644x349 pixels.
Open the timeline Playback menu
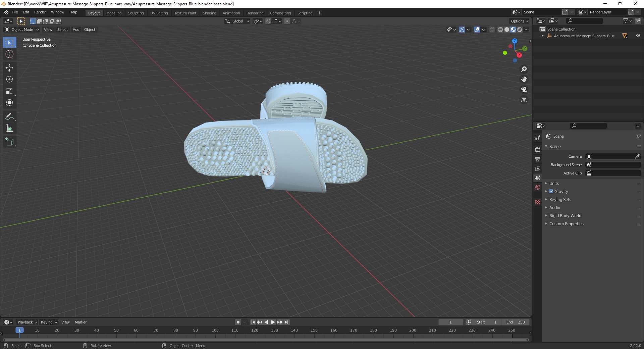[x=27, y=322]
